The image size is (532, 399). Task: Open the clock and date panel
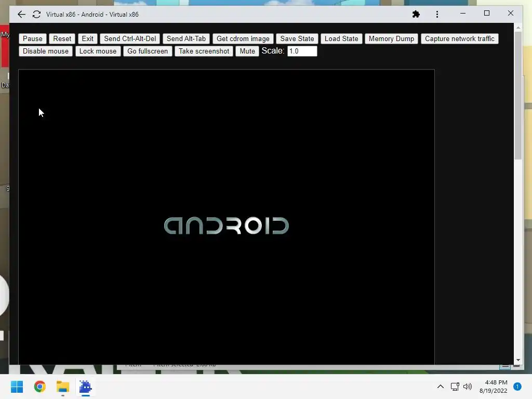[494, 387]
